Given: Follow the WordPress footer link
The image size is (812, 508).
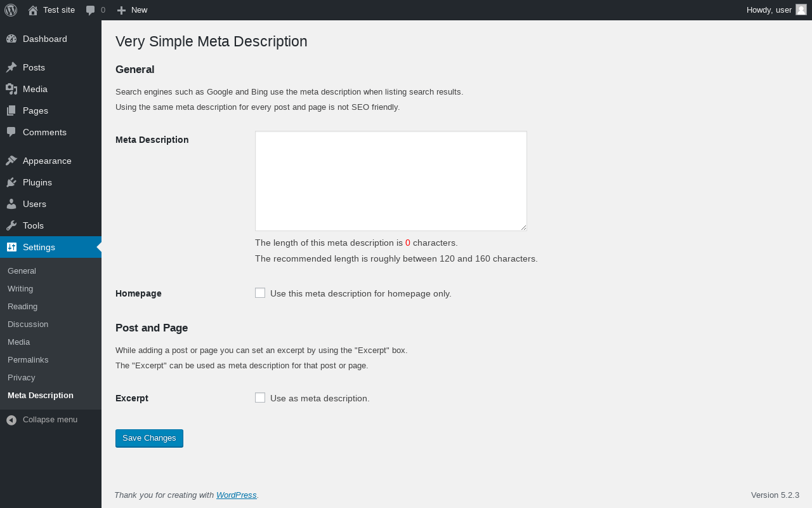Looking at the screenshot, I should click(x=236, y=495).
